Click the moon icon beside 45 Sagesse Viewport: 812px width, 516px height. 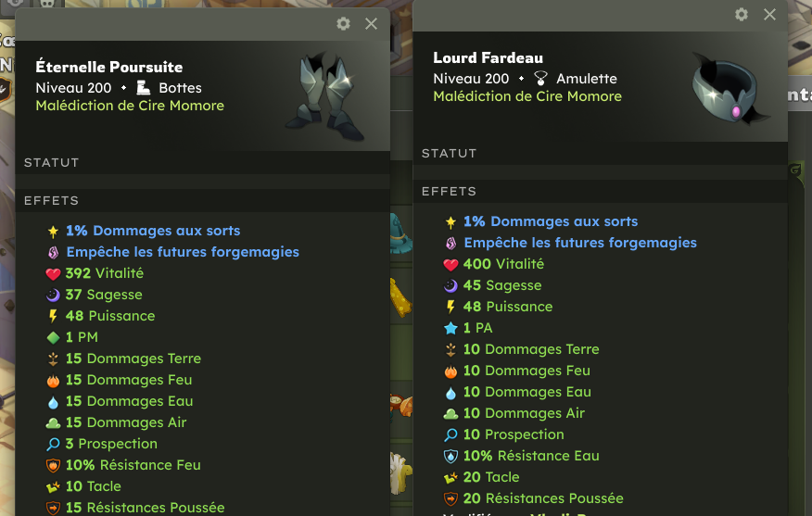pos(450,285)
